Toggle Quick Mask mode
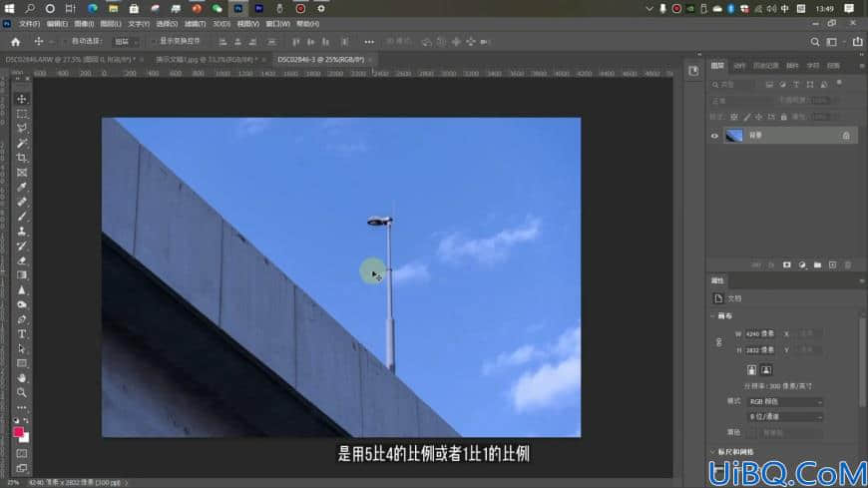Image resolution: width=868 pixels, height=488 pixels. pyautogui.click(x=22, y=454)
